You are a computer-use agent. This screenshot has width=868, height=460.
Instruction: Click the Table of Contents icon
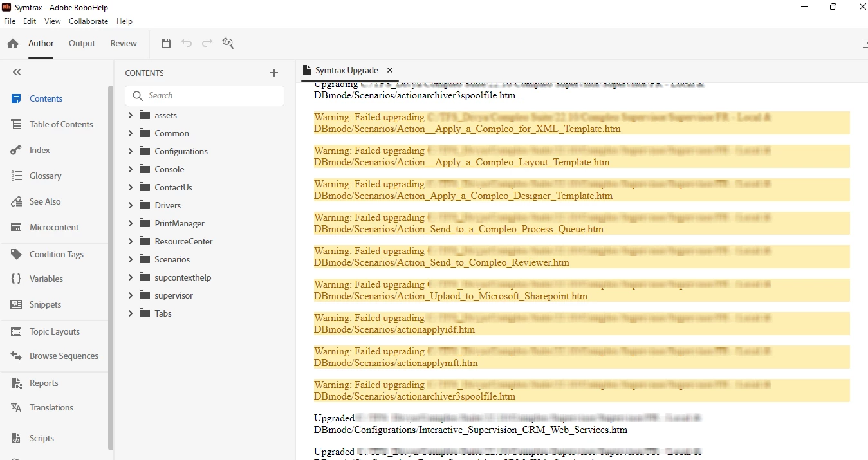[x=17, y=124]
